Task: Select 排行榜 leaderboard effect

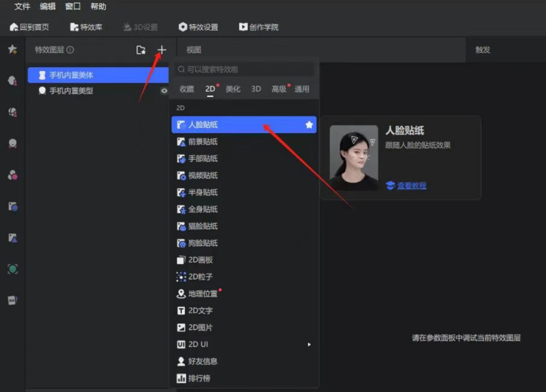Action: [x=199, y=378]
